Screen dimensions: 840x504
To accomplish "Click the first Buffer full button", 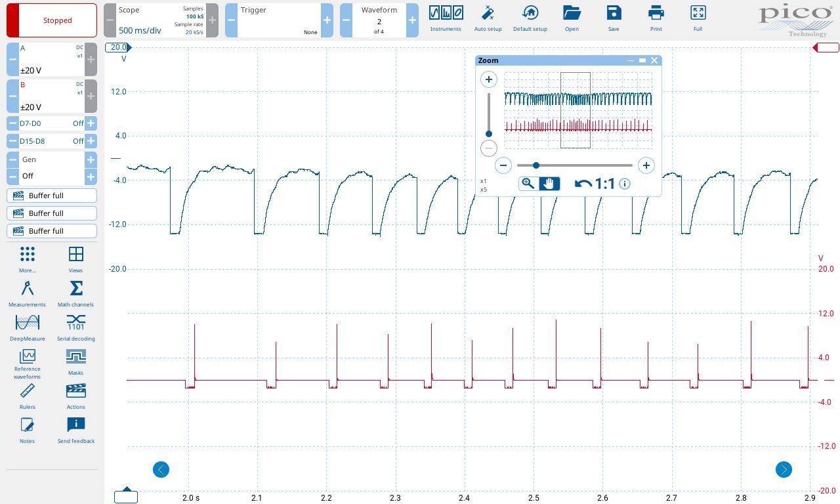I will coord(52,196).
